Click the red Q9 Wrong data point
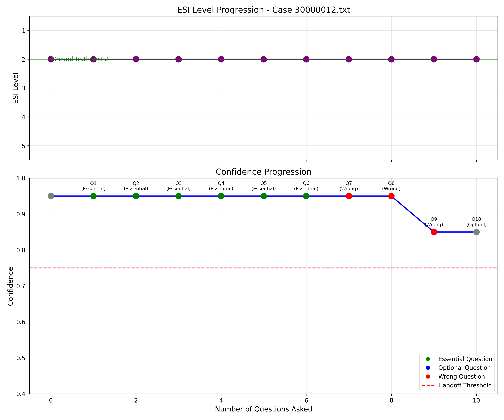Viewport: 504px width, 420px height. 434,232
